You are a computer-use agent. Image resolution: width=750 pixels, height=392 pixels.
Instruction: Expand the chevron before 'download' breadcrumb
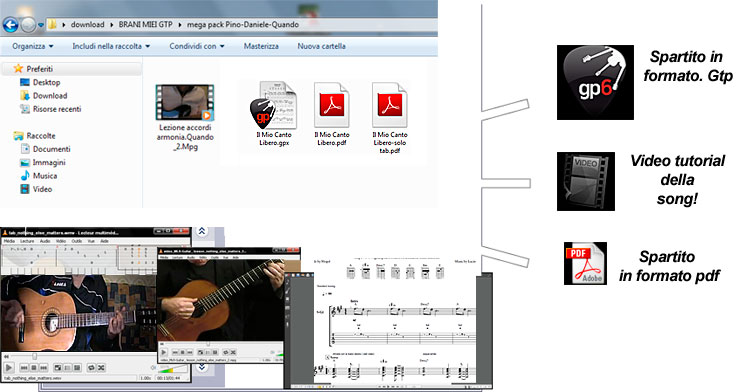(x=64, y=25)
